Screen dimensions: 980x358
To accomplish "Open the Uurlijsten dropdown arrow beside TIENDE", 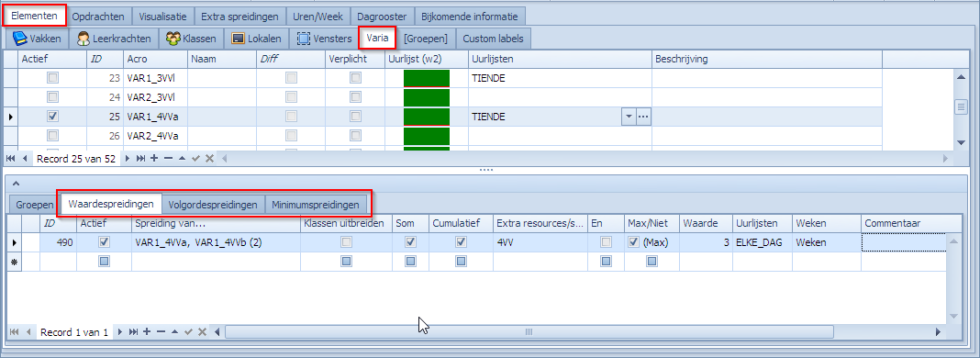I will (x=629, y=117).
